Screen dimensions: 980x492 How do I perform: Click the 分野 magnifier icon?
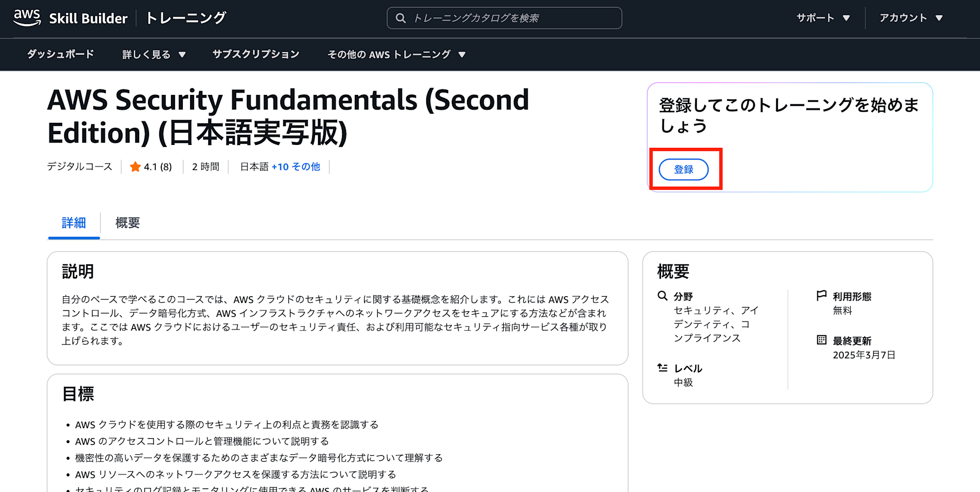pos(662,296)
